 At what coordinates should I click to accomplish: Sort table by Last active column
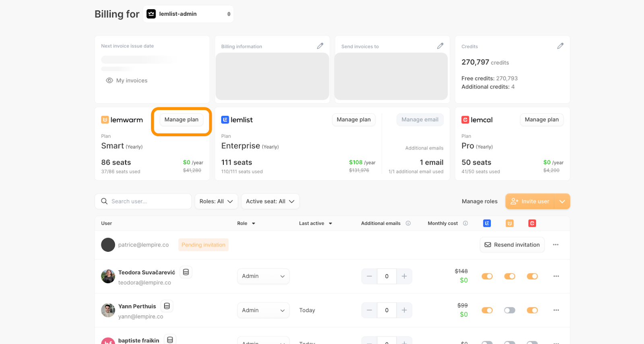(315, 223)
